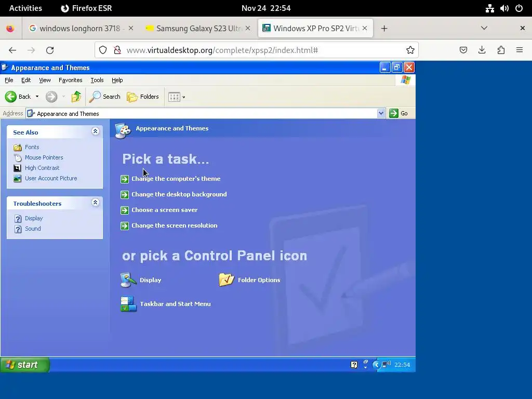Screen dimensions: 532x399
Task: Collapse the See Also panel
Action: 96,131
